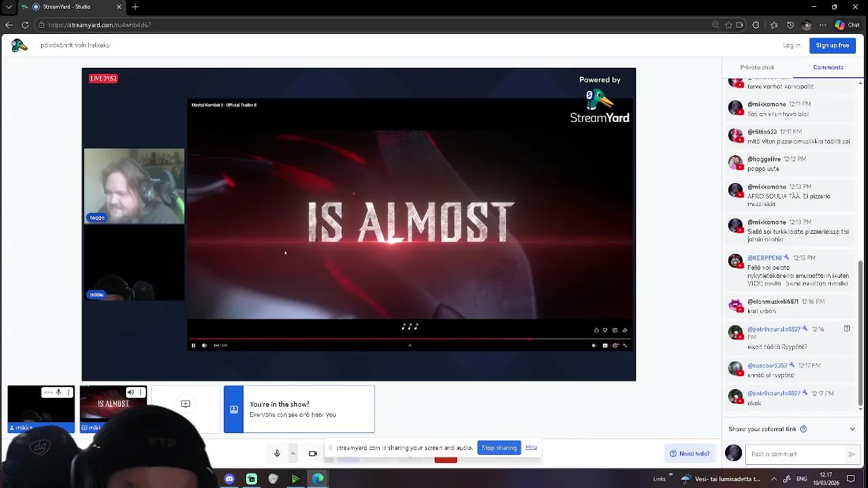Viewport: 868px width, 488px height.
Task: Click the Links label in the taskbar
Action: [x=659, y=479]
